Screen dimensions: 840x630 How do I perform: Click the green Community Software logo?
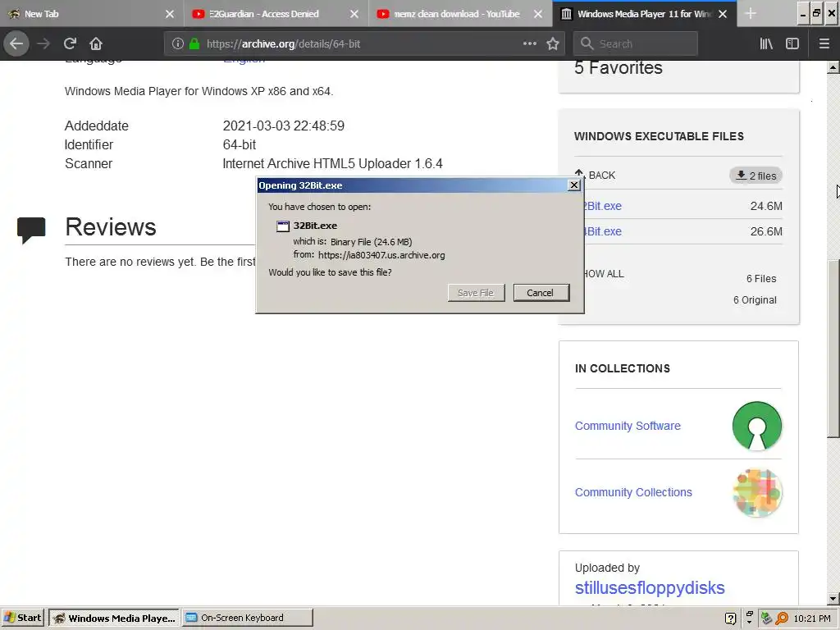coord(757,426)
